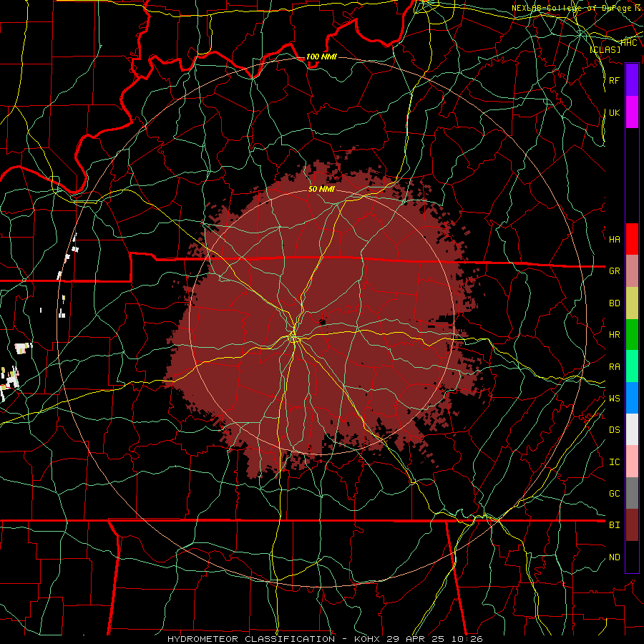Screen dimensions: 644x644
Task: Click the white DS legend swatch
Action: pyautogui.click(x=632, y=429)
